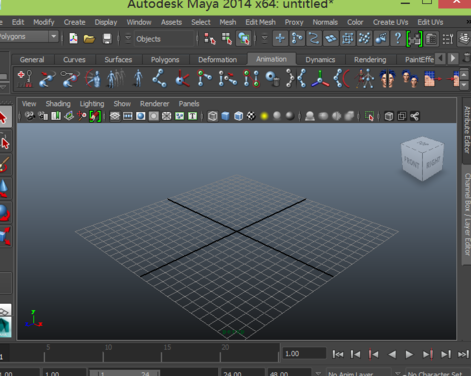Go to start of playback range
This screenshot has height=376, width=471.
coord(338,354)
